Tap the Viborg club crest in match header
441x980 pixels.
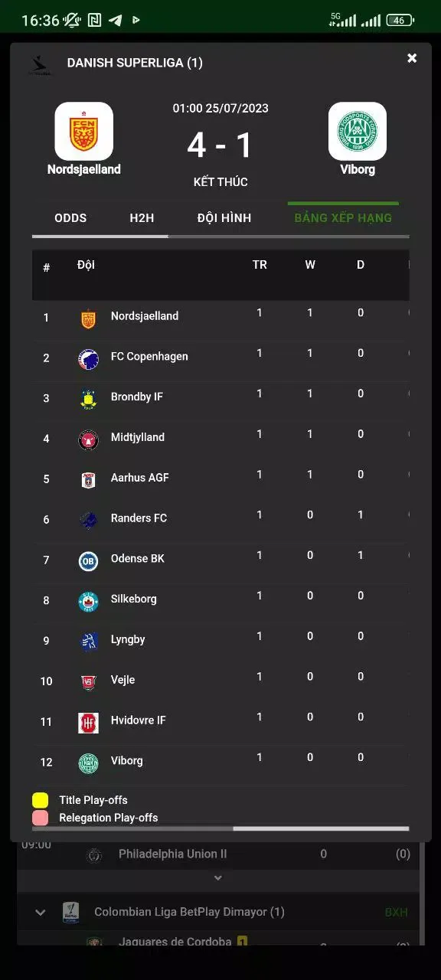click(x=358, y=131)
